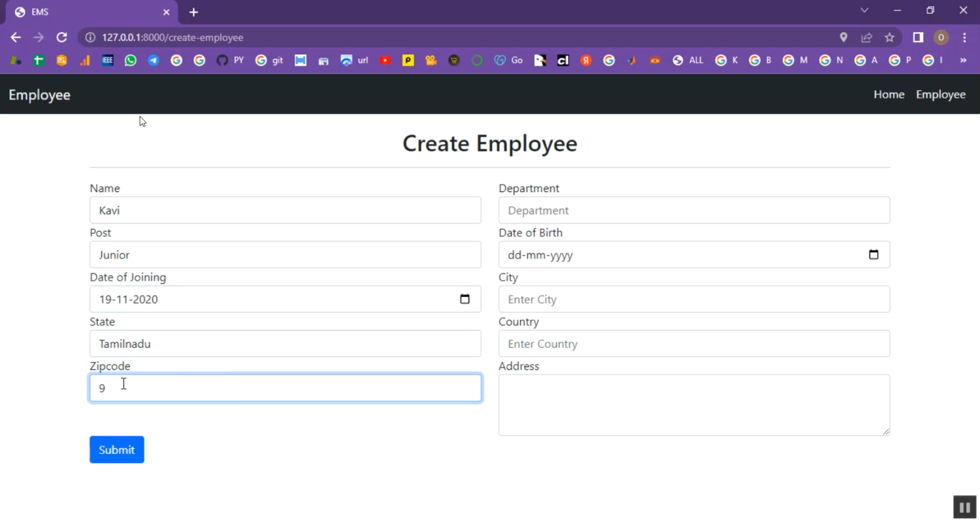Click the Employee navbar link on the right
Viewport: 980px width, 522px height.
click(x=940, y=95)
